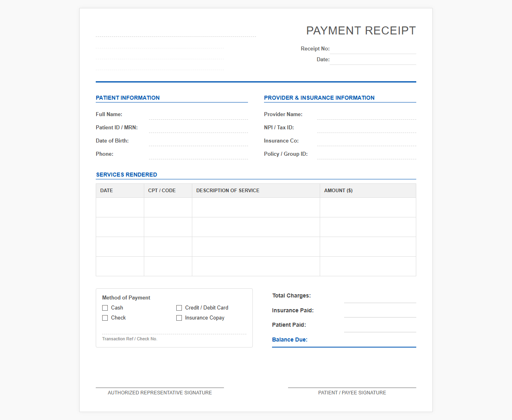The height and width of the screenshot is (420, 512).
Task: Click the Date of Birth input line
Action: pyautogui.click(x=198, y=141)
